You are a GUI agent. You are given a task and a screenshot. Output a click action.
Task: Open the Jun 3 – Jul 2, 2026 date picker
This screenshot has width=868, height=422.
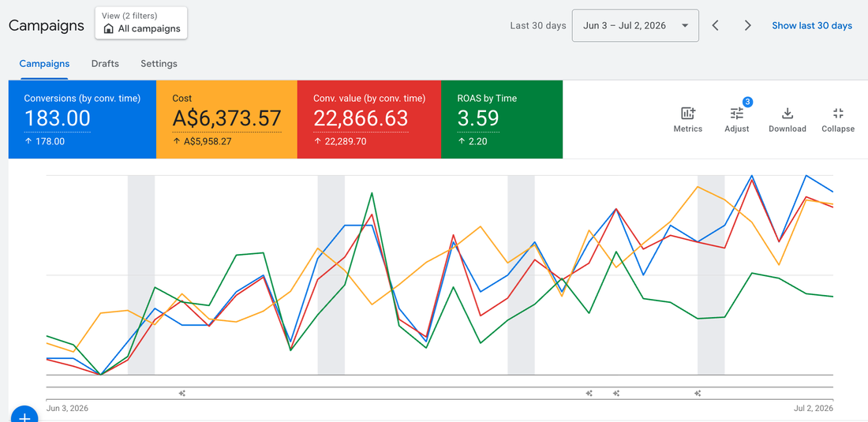coord(635,25)
